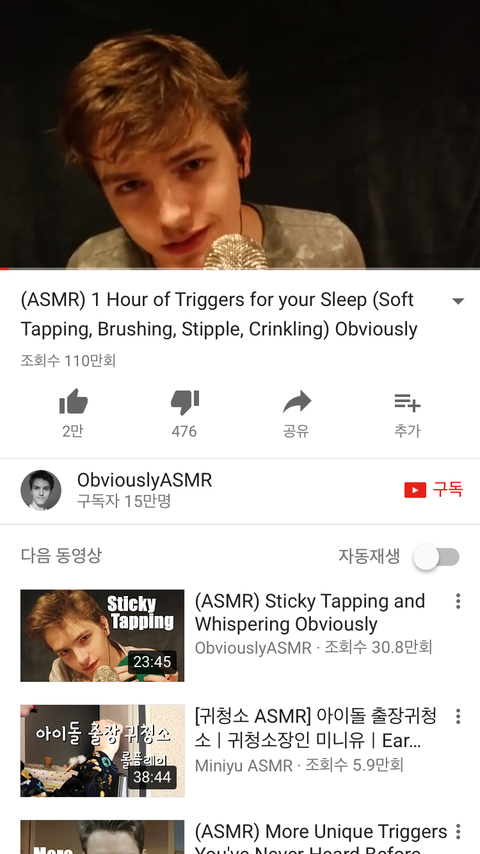Open options for Sticky Tapping video
Screen dimensions: 480x854
pyautogui.click(x=458, y=601)
